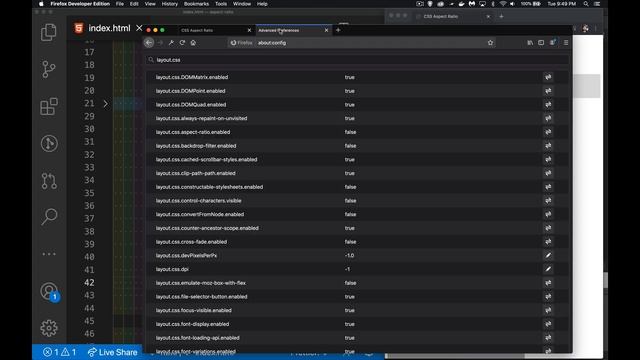Image resolution: width=640 pixels, height=360 pixels.
Task: Close the Advanced Preferences tab
Action: pyautogui.click(x=326, y=30)
